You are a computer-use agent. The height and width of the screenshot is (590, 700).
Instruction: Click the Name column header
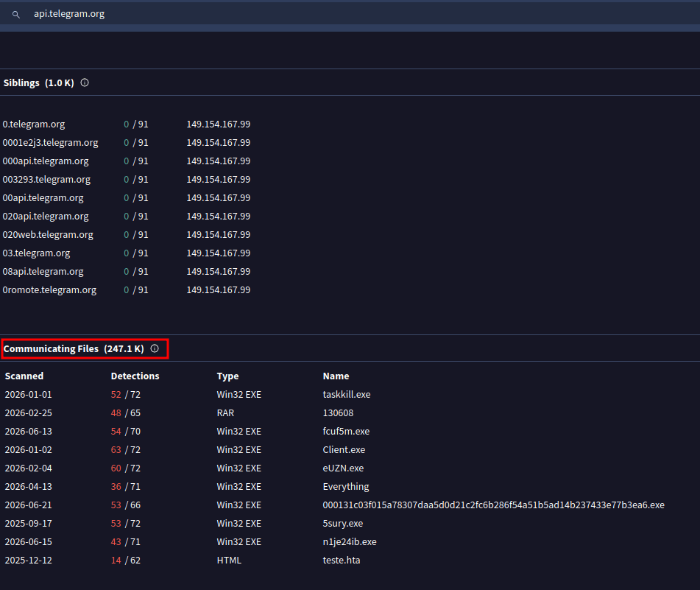[336, 376]
